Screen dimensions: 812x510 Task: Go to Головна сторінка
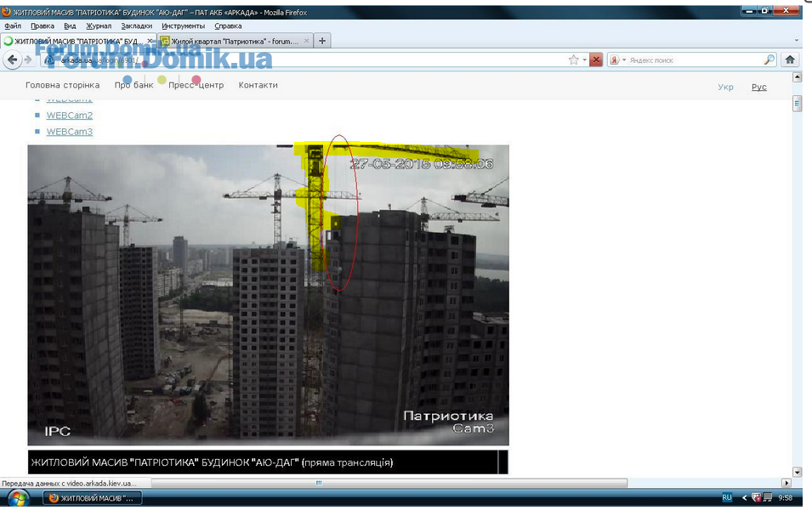coord(63,85)
